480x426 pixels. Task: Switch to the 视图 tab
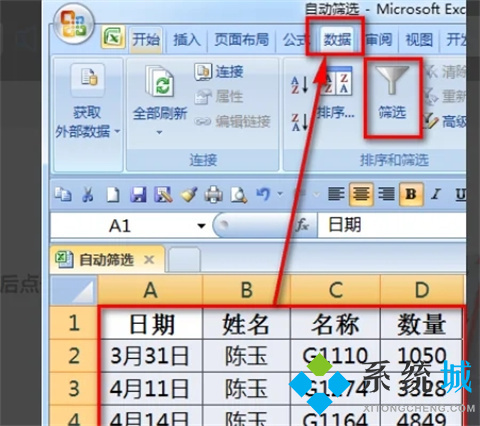[x=419, y=40]
